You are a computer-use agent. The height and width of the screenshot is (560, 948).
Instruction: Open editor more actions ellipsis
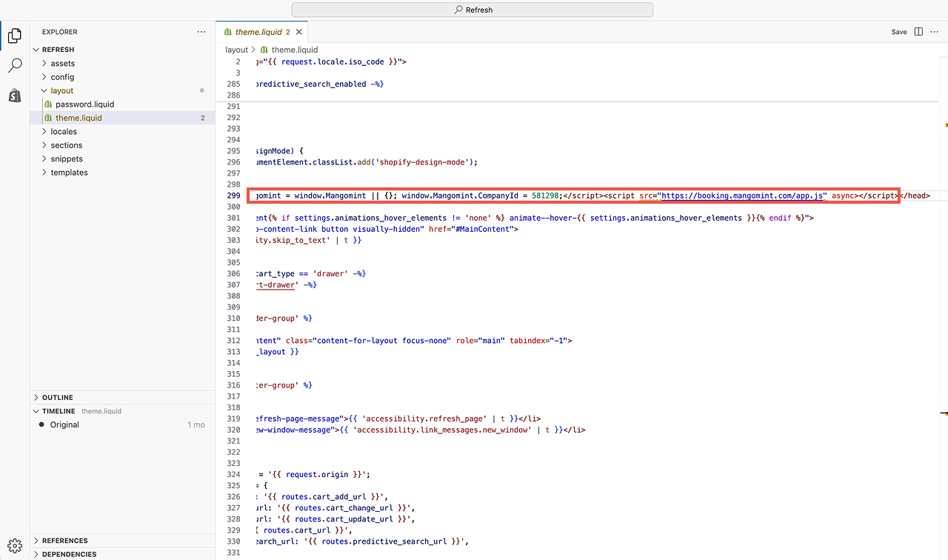pos(934,32)
